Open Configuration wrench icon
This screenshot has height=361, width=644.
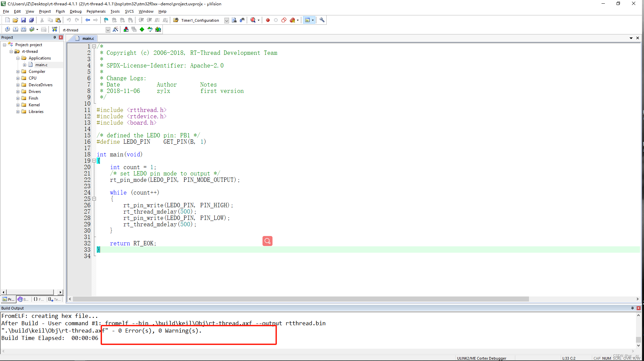pyautogui.click(x=322, y=20)
